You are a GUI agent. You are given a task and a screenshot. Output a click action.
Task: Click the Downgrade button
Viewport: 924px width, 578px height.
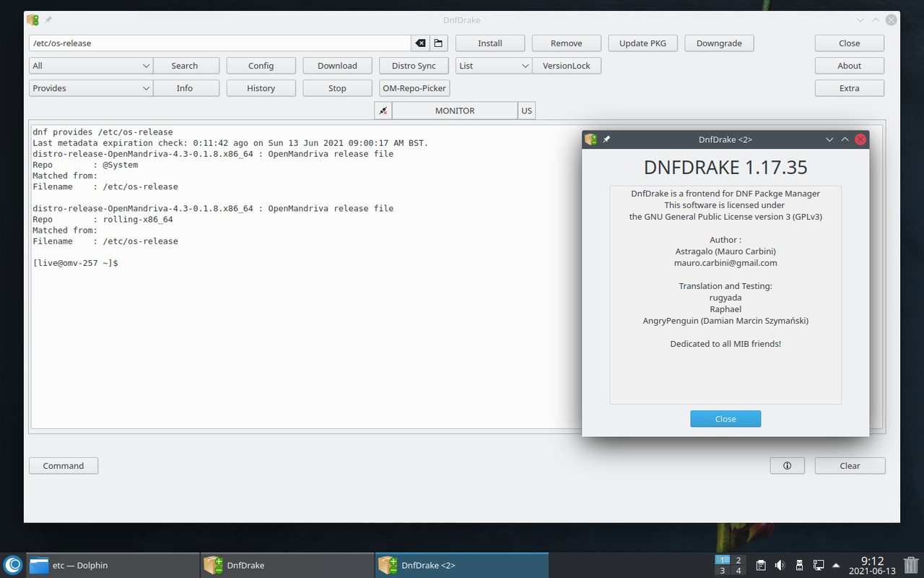tap(720, 43)
